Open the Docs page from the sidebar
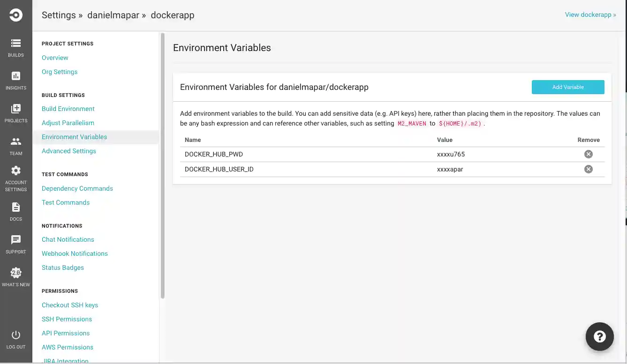The image size is (627, 364). coord(16,211)
